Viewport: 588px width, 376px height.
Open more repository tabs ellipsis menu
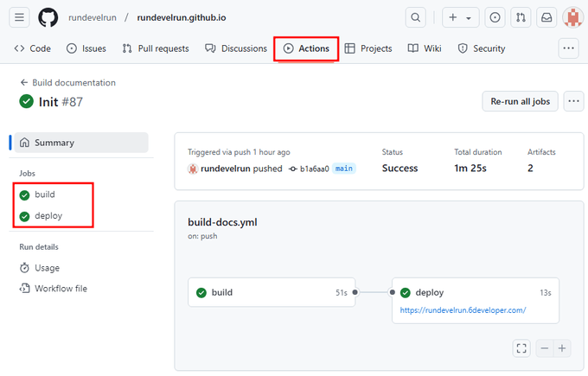click(x=568, y=48)
